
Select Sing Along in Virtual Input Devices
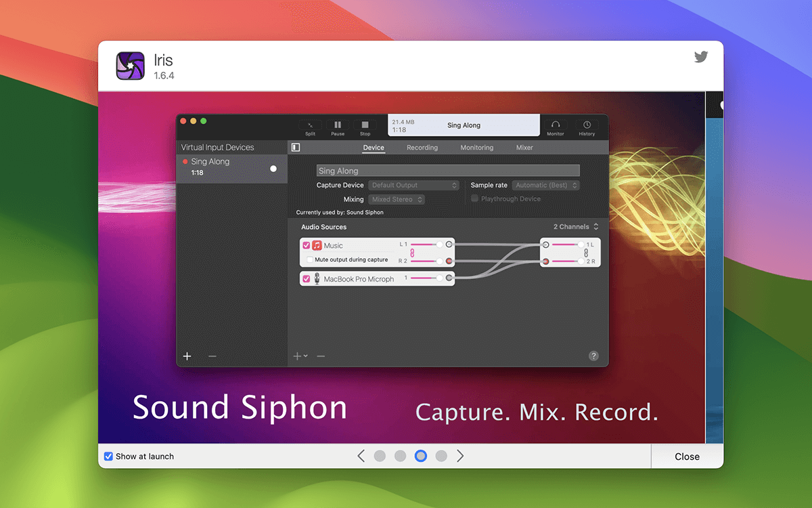click(231, 167)
